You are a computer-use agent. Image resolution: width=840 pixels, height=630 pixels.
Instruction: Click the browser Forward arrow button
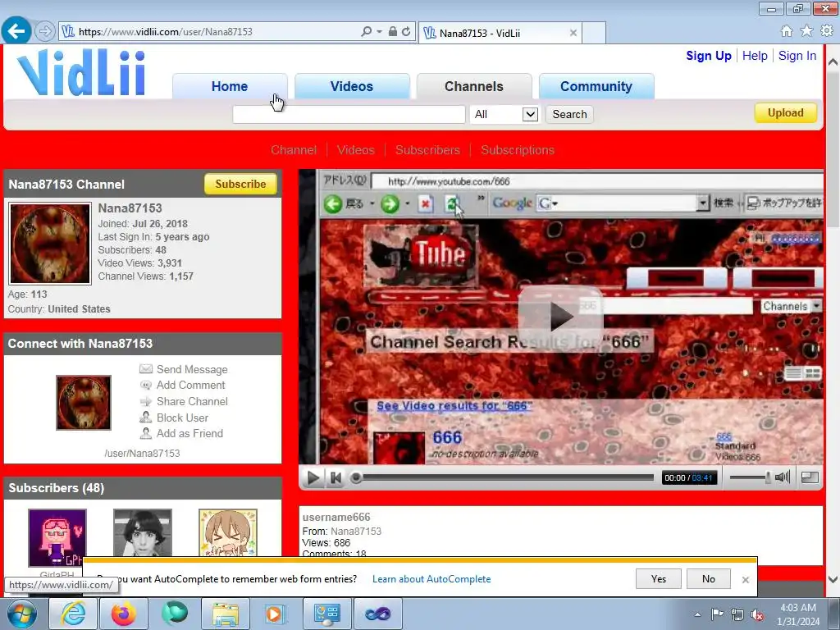tap(45, 31)
